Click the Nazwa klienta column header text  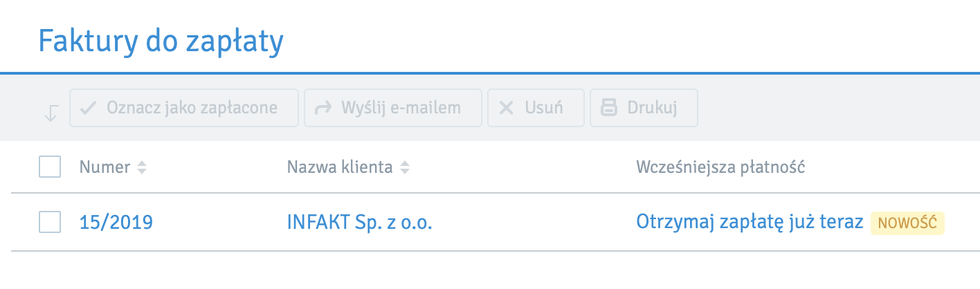(339, 167)
